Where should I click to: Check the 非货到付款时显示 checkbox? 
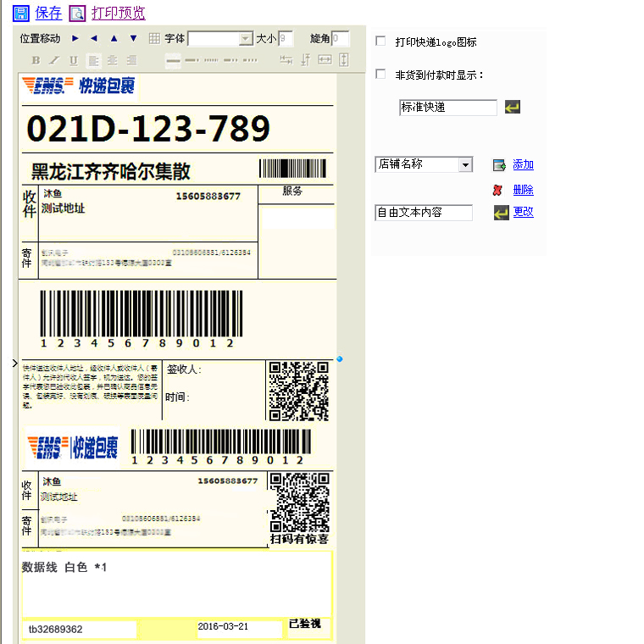[x=380, y=75]
